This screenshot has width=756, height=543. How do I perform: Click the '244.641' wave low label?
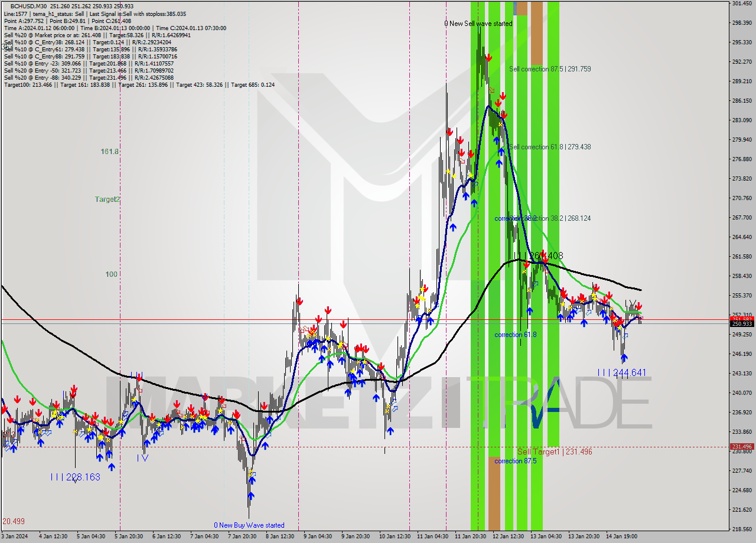click(629, 373)
